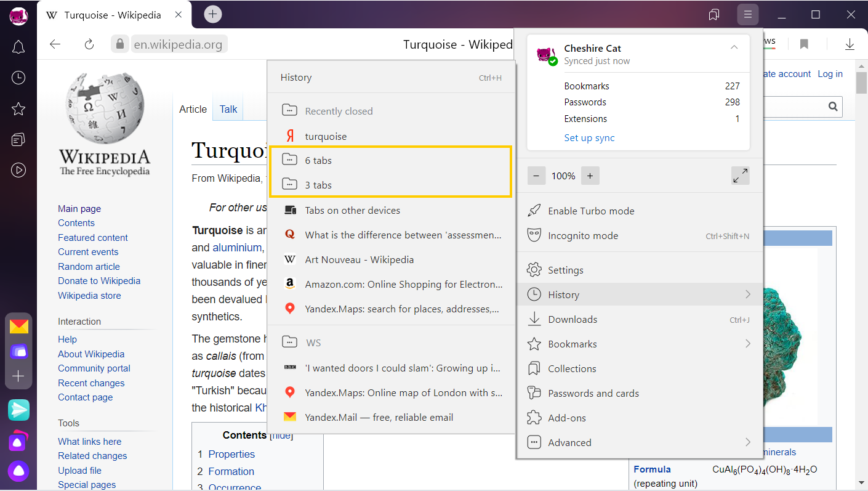Open Art Nouveau - Wikipedia history entry

(x=390, y=259)
